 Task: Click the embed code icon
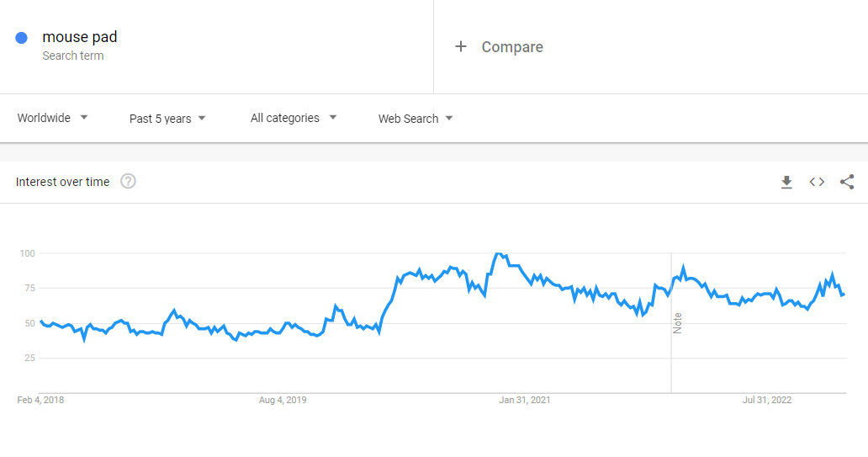[817, 182]
